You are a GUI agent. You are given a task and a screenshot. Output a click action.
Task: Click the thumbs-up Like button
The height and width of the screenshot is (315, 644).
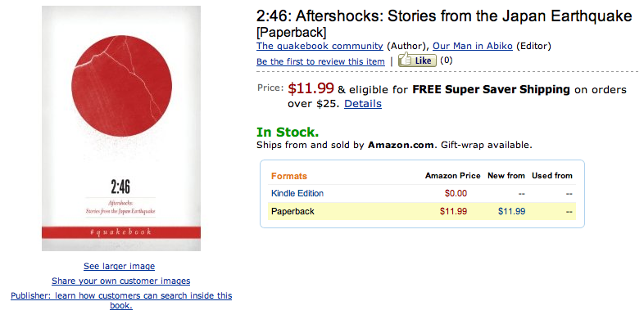point(417,61)
